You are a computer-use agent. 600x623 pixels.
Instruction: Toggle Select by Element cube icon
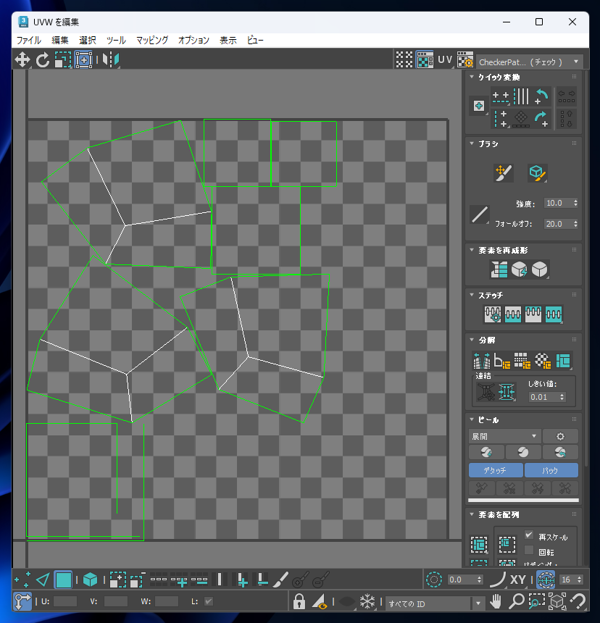click(x=90, y=580)
